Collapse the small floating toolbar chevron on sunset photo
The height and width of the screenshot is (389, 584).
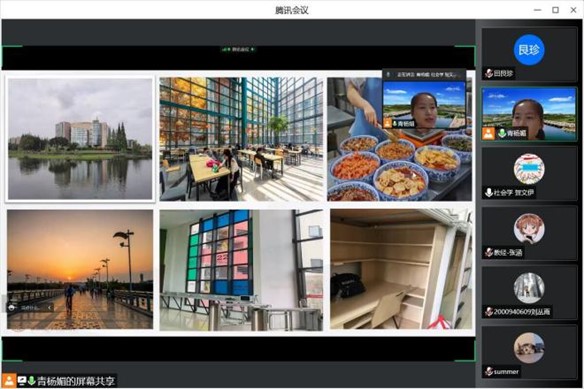click(x=50, y=308)
